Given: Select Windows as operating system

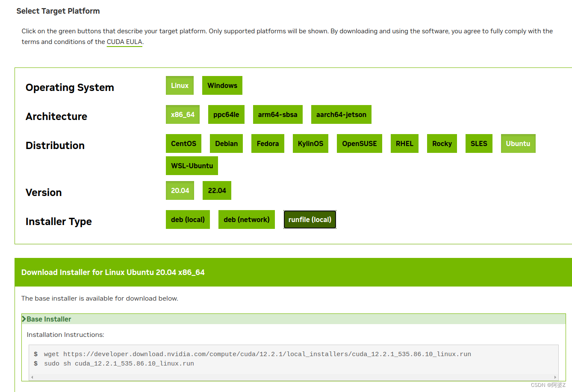Looking at the screenshot, I should coord(222,85).
